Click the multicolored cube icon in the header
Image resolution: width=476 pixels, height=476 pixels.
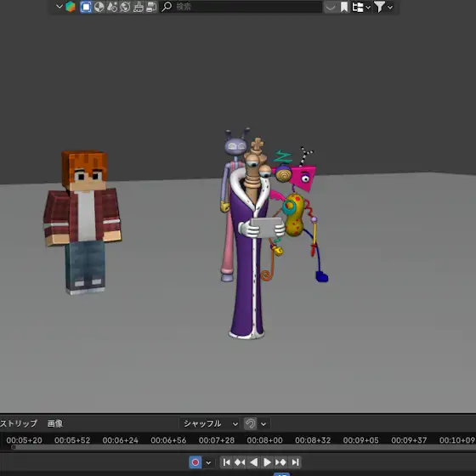point(70,7)
